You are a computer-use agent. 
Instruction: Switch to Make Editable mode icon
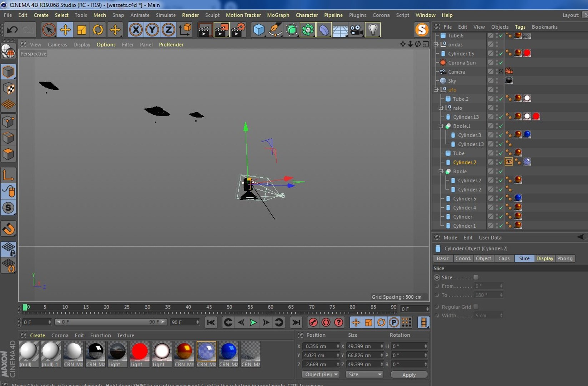click(x=8, y=51)
